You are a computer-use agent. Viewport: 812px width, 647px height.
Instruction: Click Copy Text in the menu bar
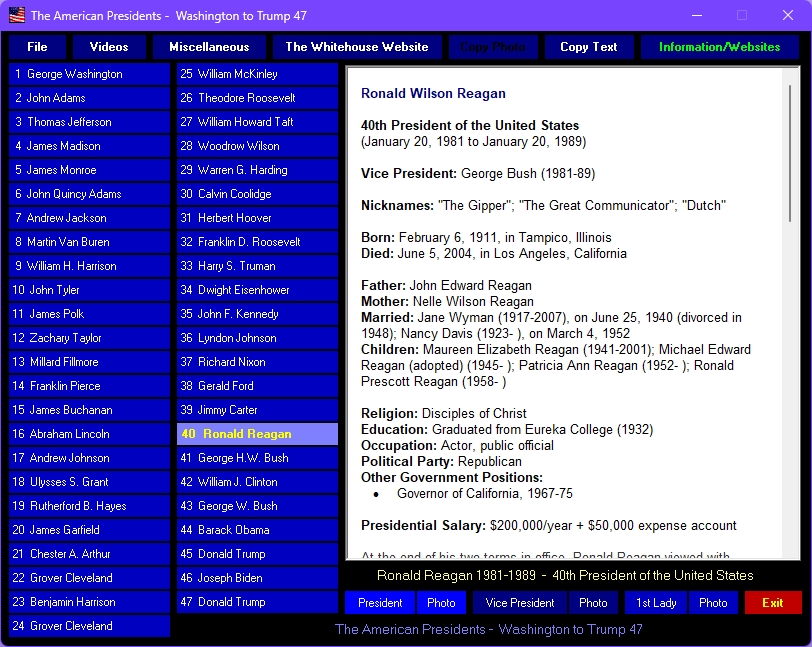pyautogui.click(x=589, y=47)
